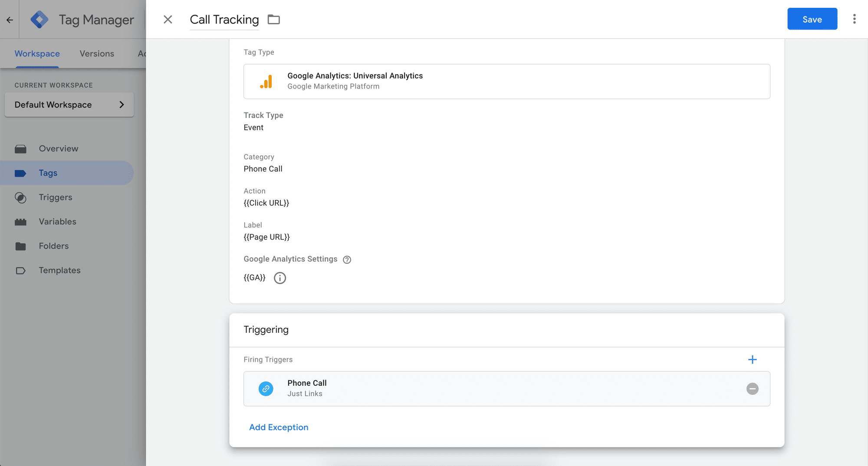Click the {{Page URL}} label value
Screen dimensions: 868x466
266,237
